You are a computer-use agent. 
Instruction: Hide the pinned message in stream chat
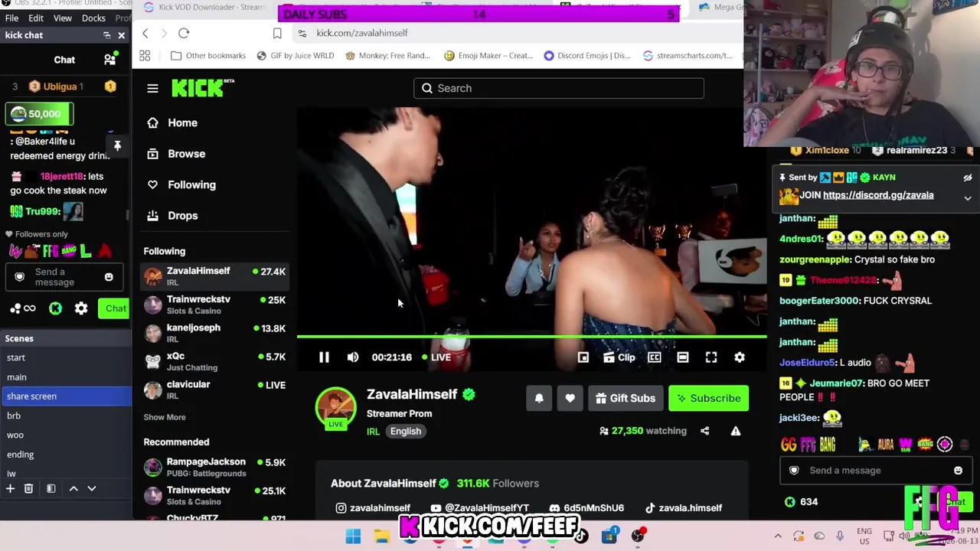[x=968, y=178]
